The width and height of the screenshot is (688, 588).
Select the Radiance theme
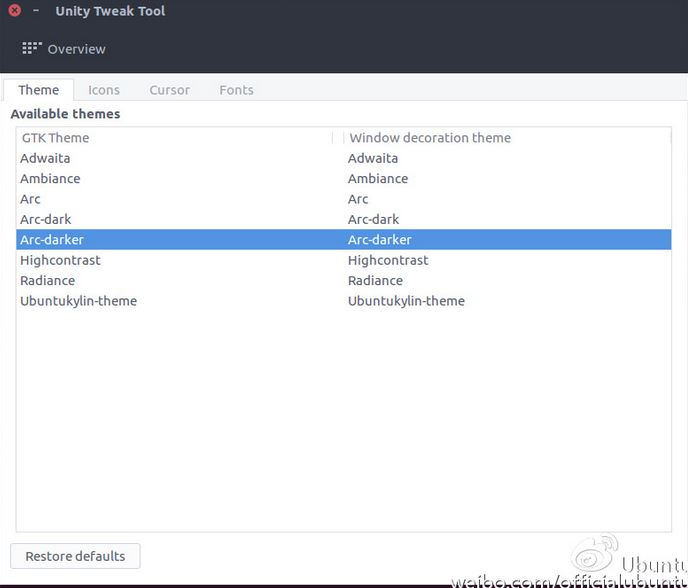click(47, 281)
